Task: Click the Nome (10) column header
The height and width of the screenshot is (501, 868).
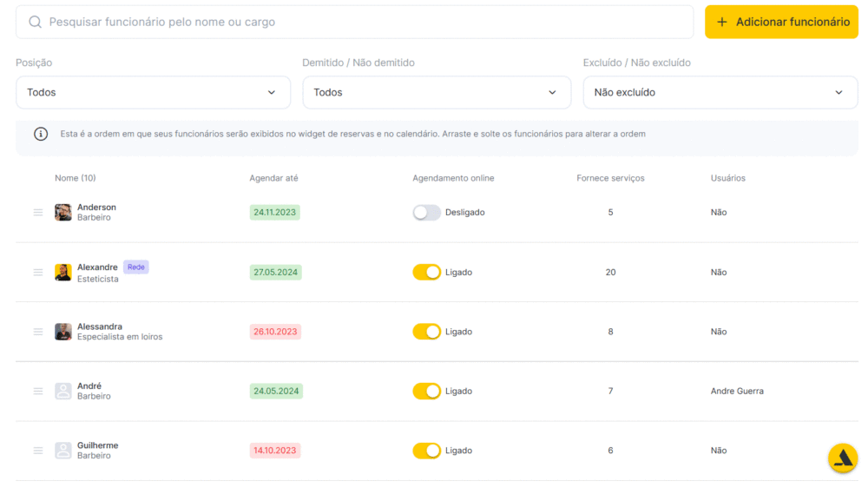Action: [76, 178]
